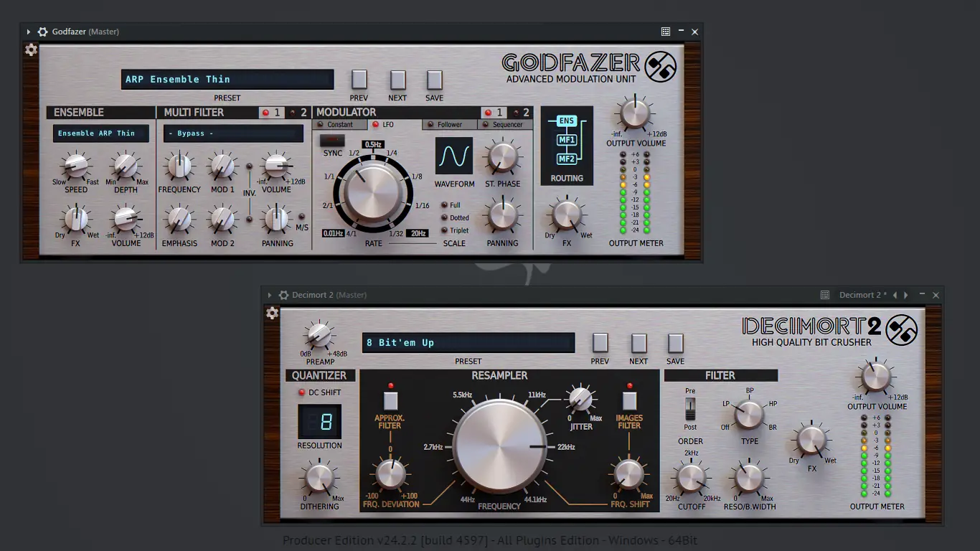This screenshot has height=551, width=980.
Task: Click the plugin icon in Godfazer's title bar
Action: (42, 32)
